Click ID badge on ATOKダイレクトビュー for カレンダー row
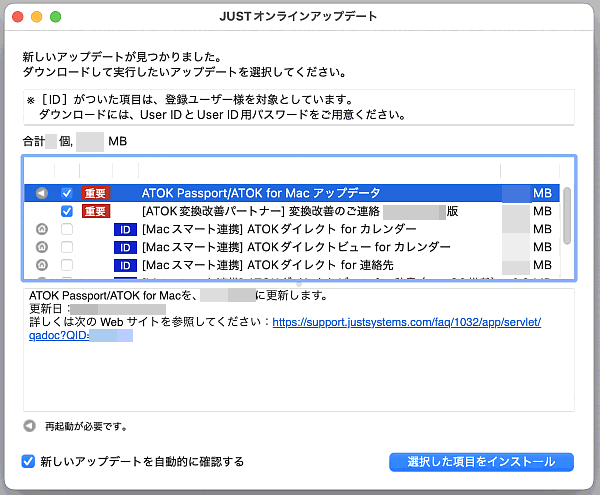The height and width of the screenshot is (495, 600). (x=125, y=248)
